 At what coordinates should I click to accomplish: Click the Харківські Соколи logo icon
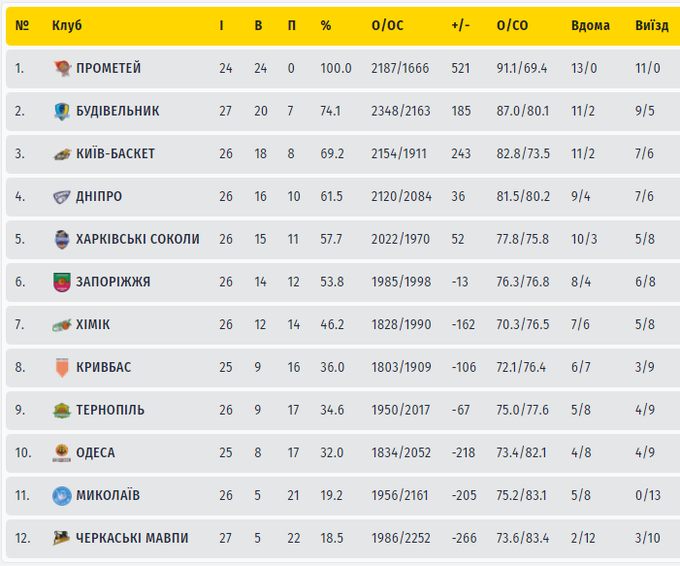62,239
